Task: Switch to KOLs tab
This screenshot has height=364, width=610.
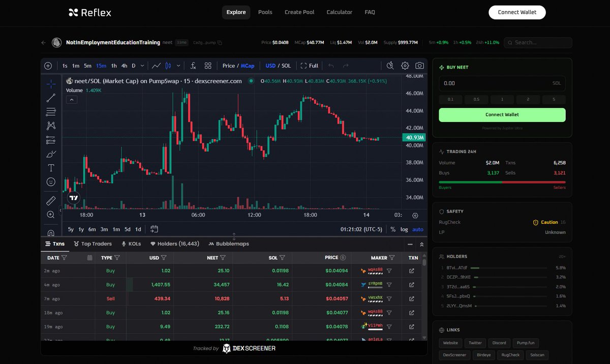Action: pos(131,244)
